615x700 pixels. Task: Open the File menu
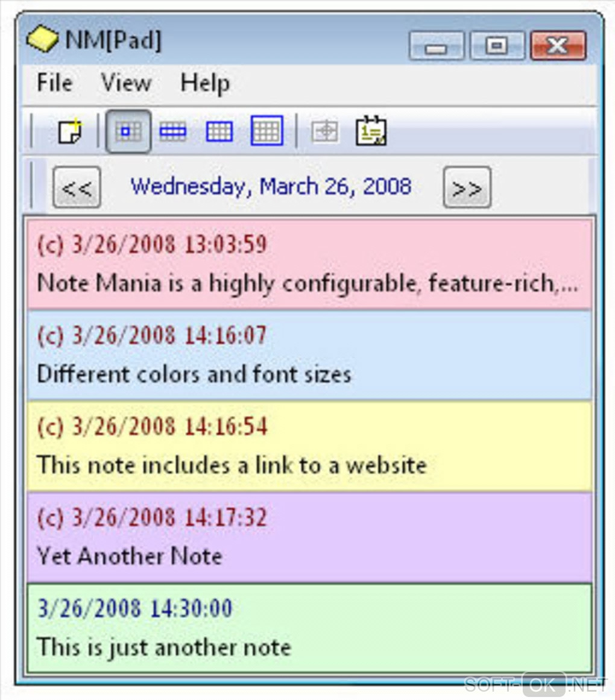[54, 83]
